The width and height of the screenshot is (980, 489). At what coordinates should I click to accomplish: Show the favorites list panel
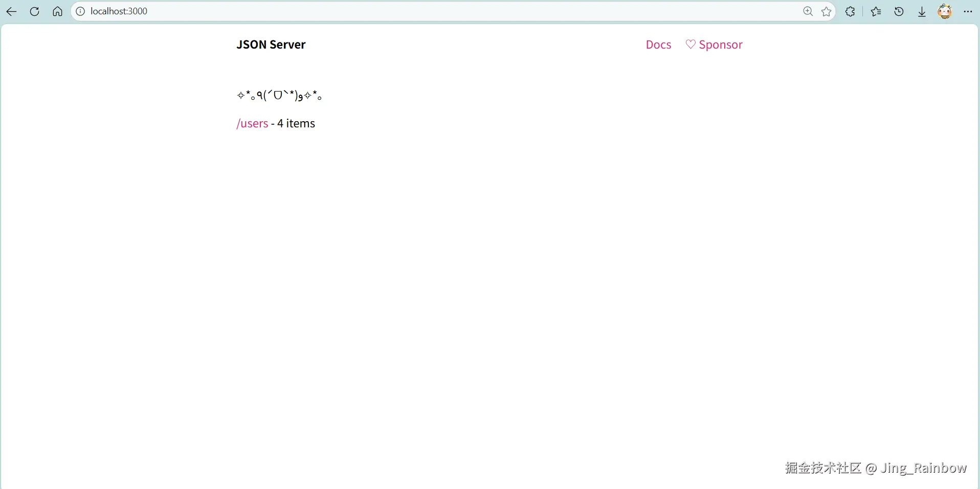pyautogui.click(x=876, y=11)
